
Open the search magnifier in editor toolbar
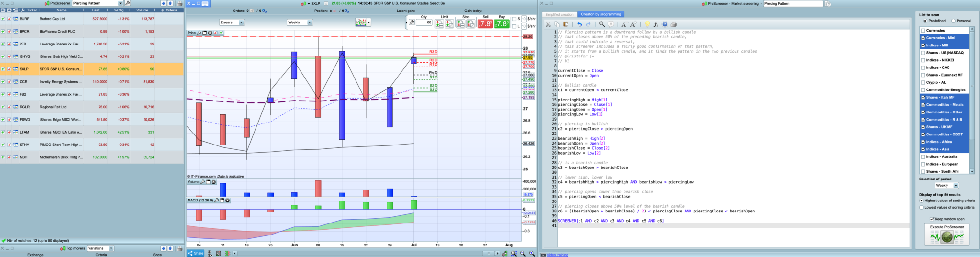click(602, 24)
